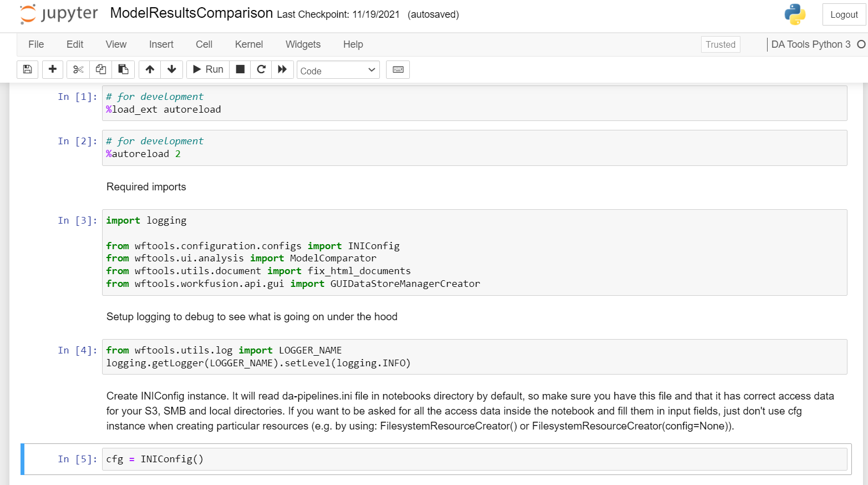The width and height of the screenshot is (868, 485).
Task: Select the 'Create INIConfig instance' markdown paragraph
Action: tap(470, 411)
